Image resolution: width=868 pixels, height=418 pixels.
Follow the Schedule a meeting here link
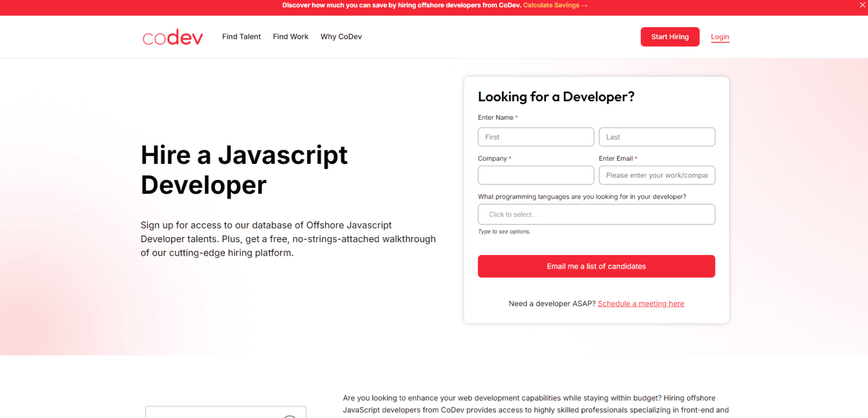(x=641, y=304)
